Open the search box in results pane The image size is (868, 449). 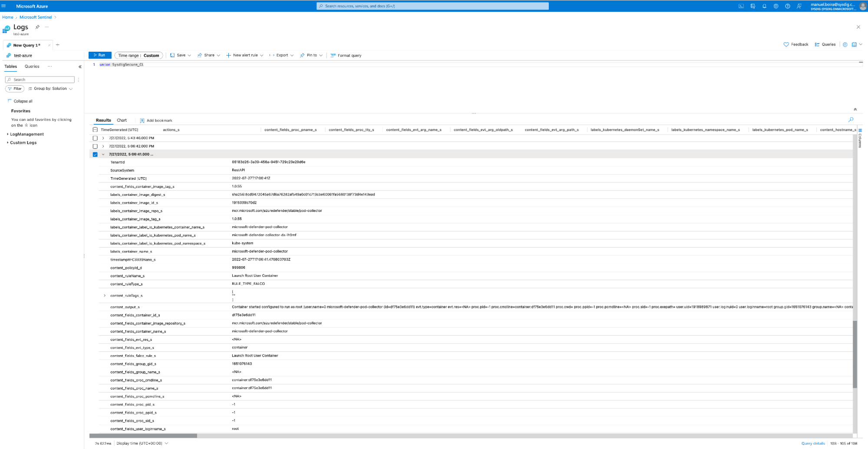click(851, 119)
